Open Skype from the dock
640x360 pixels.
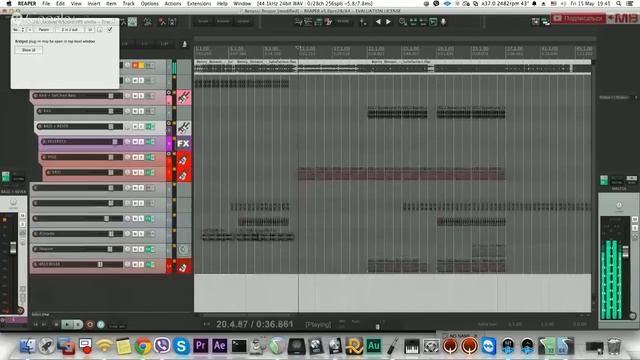(x=181, y=346)
